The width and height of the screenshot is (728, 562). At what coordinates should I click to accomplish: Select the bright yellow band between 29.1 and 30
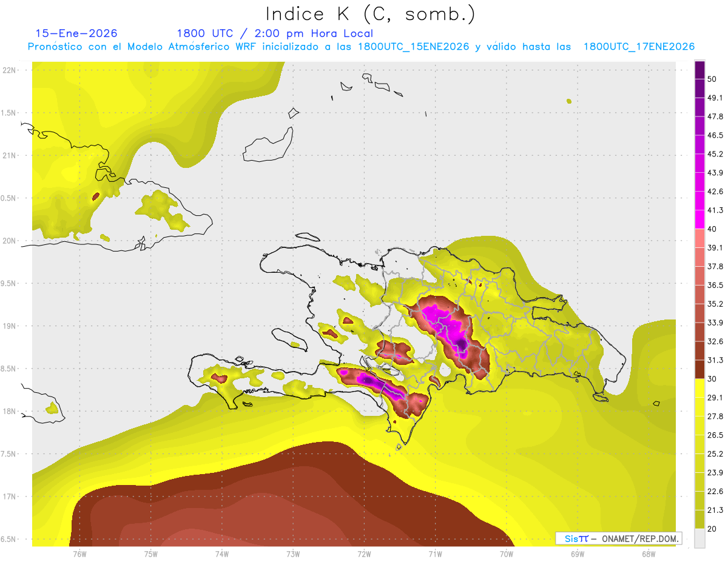pyautogui.click(x=699, y=388)
